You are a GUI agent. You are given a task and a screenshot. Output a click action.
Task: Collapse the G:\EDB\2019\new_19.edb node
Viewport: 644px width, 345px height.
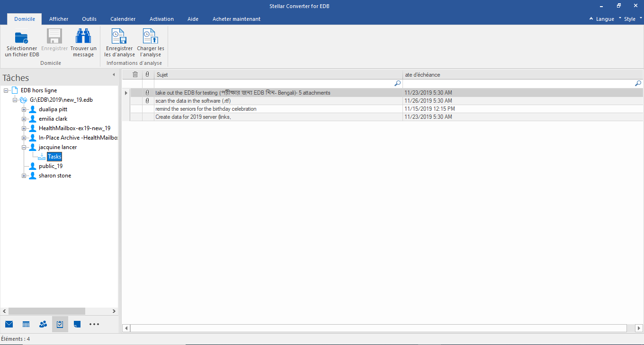point(15,100)
